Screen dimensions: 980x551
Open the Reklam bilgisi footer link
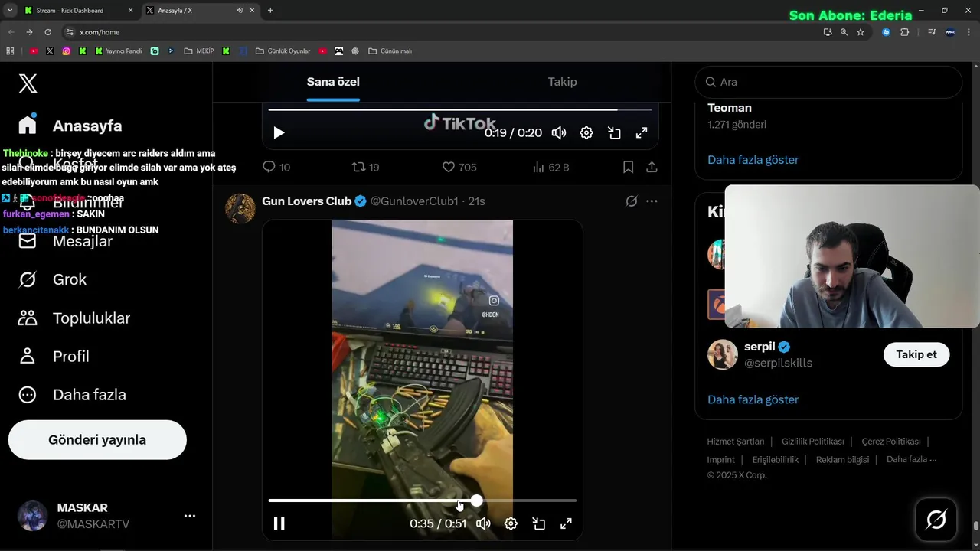842,460
